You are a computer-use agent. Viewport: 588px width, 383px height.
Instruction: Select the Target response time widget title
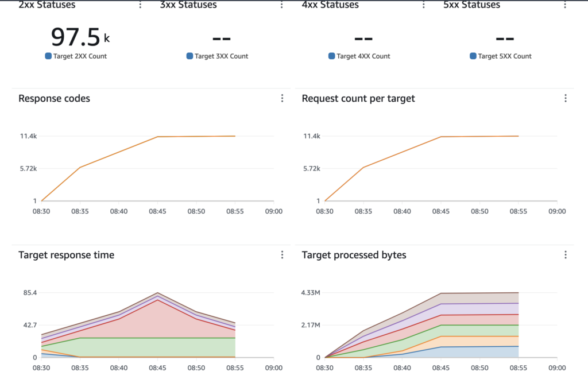click(66, 255)
